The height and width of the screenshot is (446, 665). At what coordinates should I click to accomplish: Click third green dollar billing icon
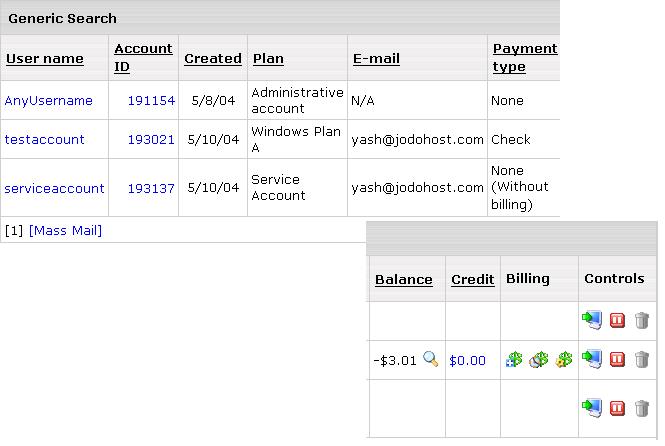point(564,360)
